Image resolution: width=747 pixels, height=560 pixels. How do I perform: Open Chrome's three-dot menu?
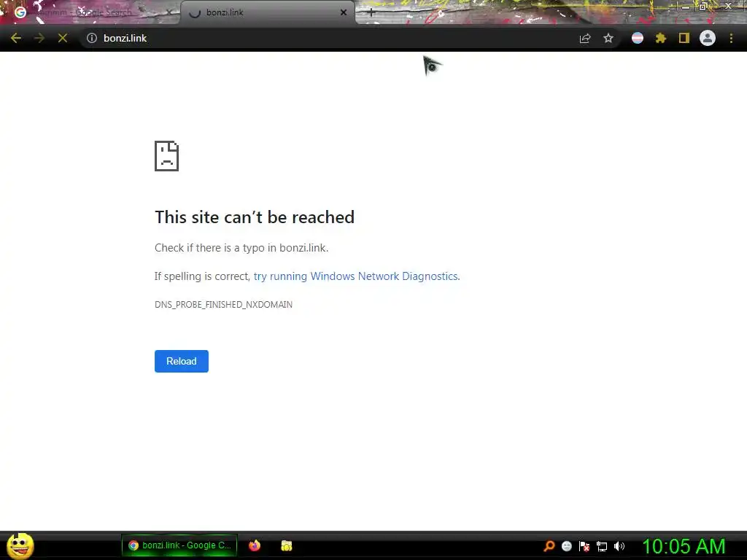tap(731, 38)
